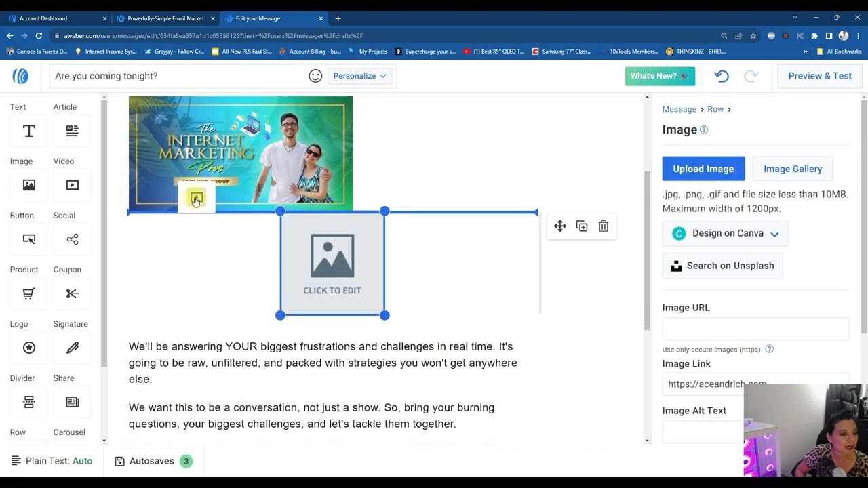Add a Social block element

click(x=73, y=239)
